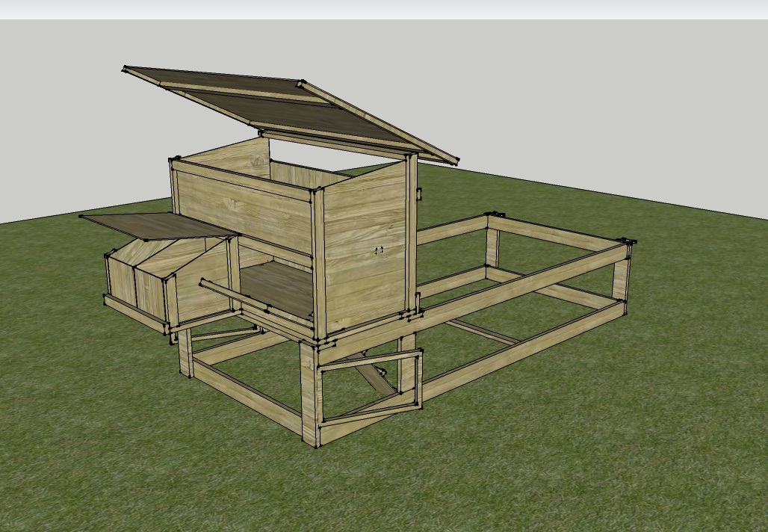Select the front corner leg post under the coop

(310, 393)
